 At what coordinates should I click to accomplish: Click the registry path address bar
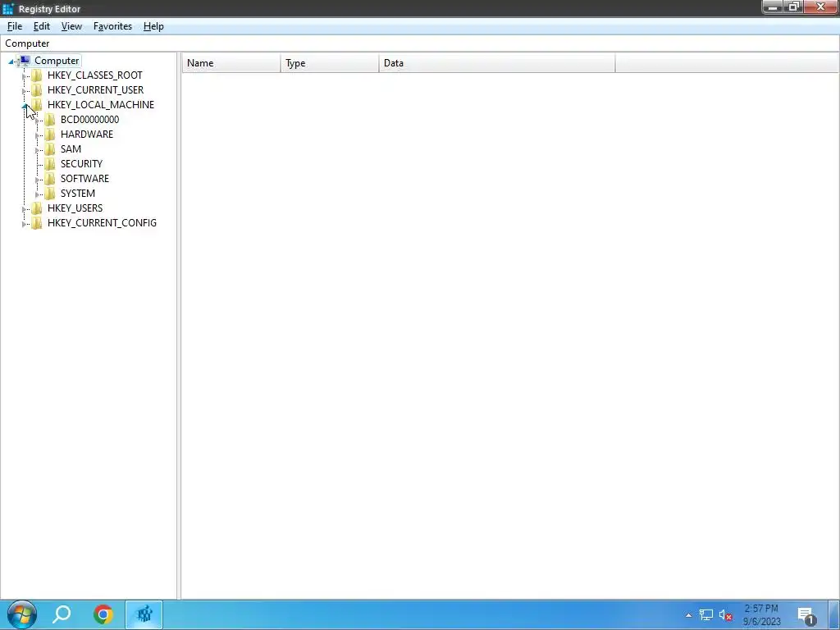(x=419, y=43)
